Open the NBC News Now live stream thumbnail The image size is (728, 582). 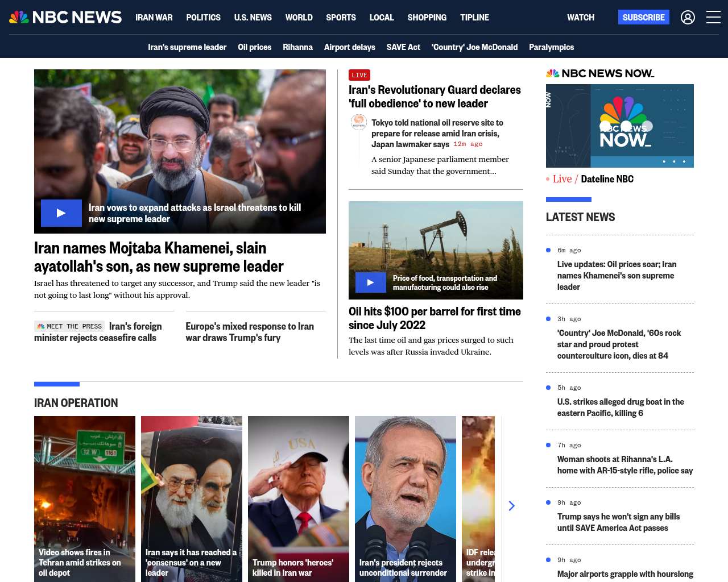tap(619, 126)
